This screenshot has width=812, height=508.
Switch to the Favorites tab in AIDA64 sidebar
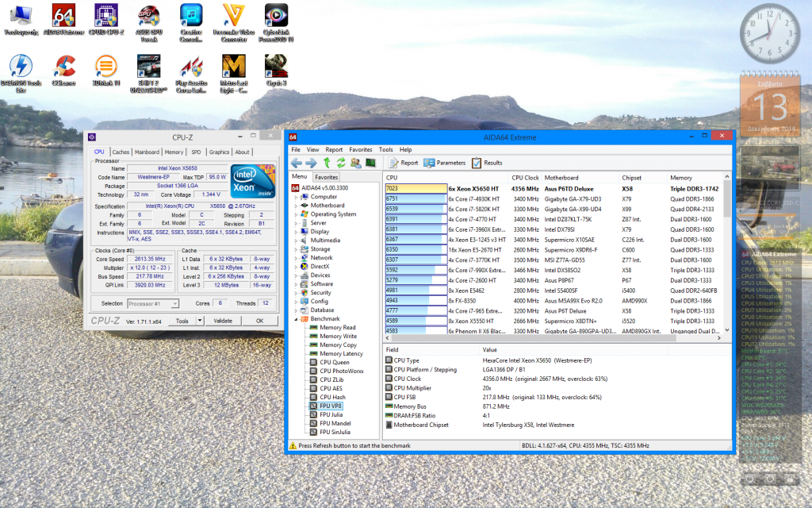click(326, 177)
